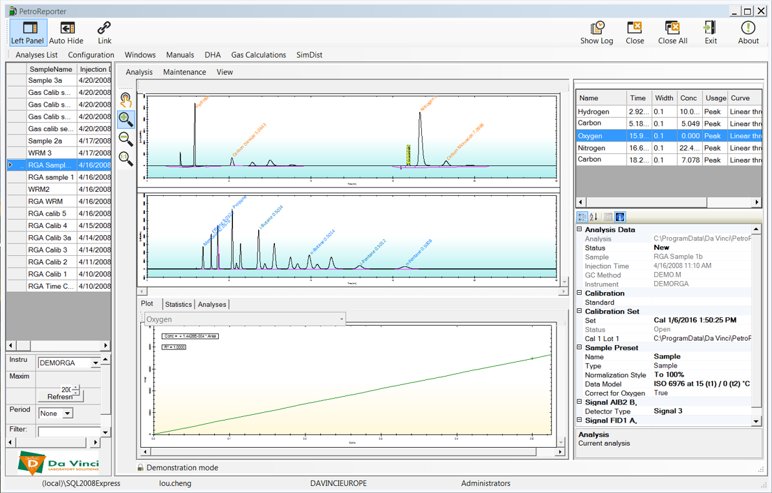Select the highlighted Oxygen peak row

pos(669,136)
